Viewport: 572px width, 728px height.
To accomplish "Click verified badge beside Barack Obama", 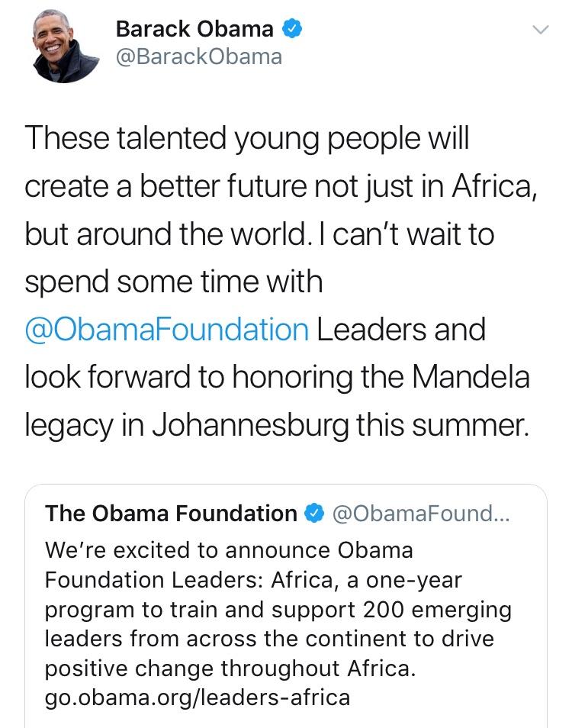I will (292, 29).
